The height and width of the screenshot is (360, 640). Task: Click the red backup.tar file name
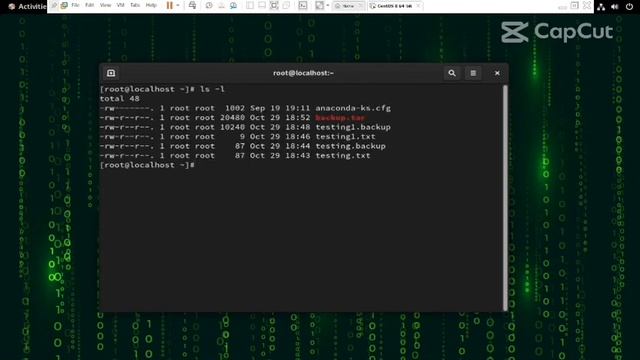pyautogui.click(x=340, y=118)
